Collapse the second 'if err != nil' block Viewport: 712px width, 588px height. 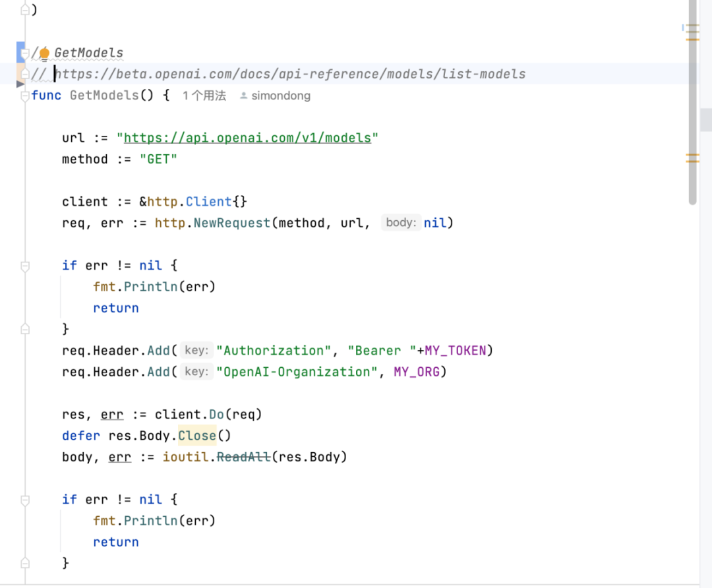25,500
